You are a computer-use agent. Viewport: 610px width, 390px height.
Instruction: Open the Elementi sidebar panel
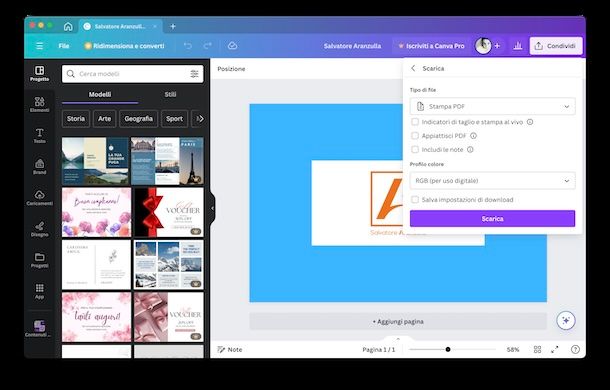pos(39,104)
